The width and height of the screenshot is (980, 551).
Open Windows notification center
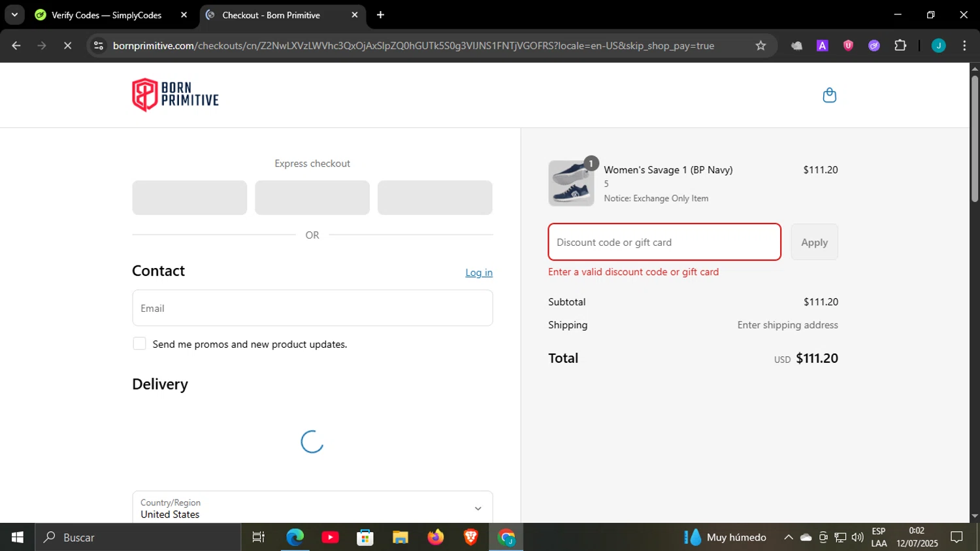coord(956,537)
